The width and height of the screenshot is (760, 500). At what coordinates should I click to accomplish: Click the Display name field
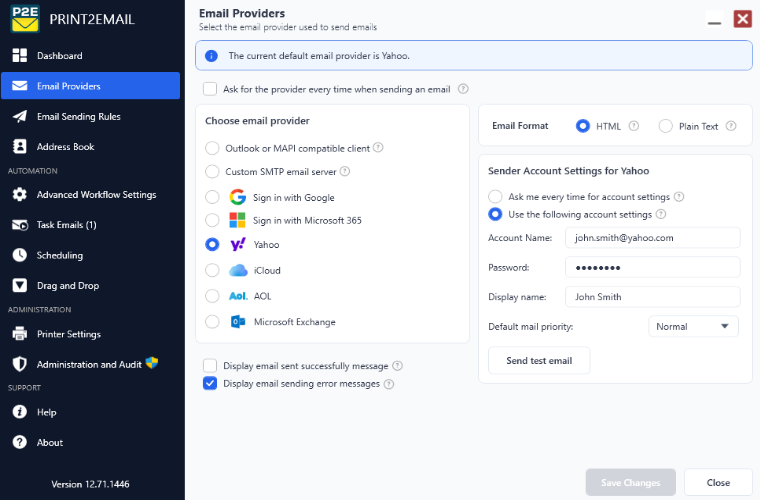652,297
